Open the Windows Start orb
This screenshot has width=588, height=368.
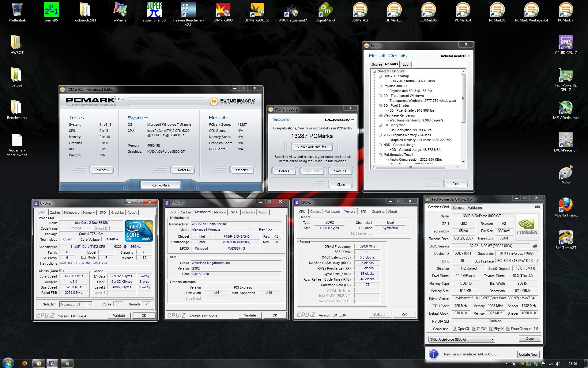(x=8, y=363)
